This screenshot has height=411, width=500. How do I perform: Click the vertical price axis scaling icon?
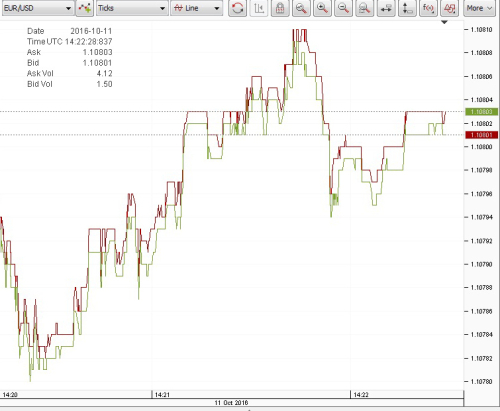407,8
